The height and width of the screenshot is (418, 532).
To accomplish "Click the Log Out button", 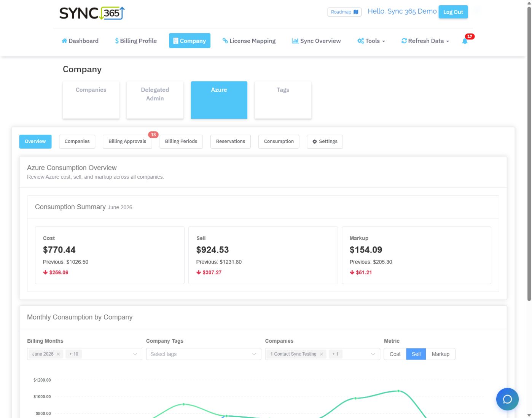I will pyautogui.click(x=453, y=12).
